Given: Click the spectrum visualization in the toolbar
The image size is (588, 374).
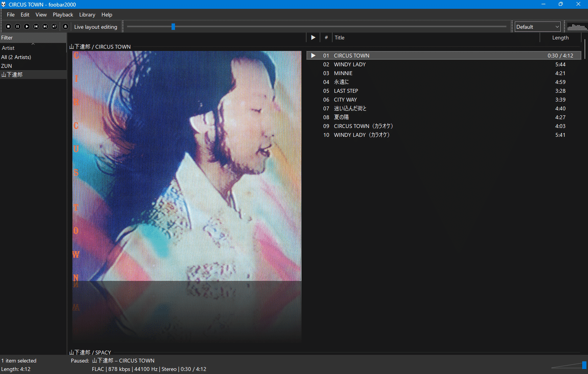Looking at the screenshot, I should (577, 27).
